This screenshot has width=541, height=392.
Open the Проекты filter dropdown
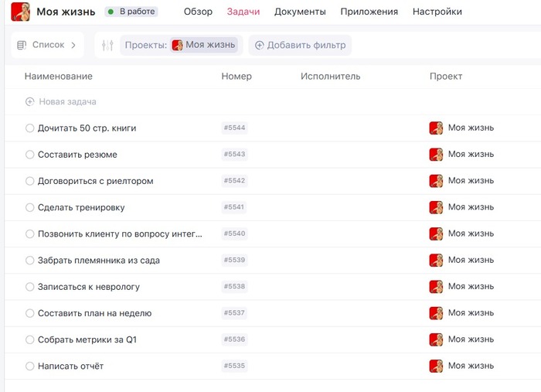point(181,45)
